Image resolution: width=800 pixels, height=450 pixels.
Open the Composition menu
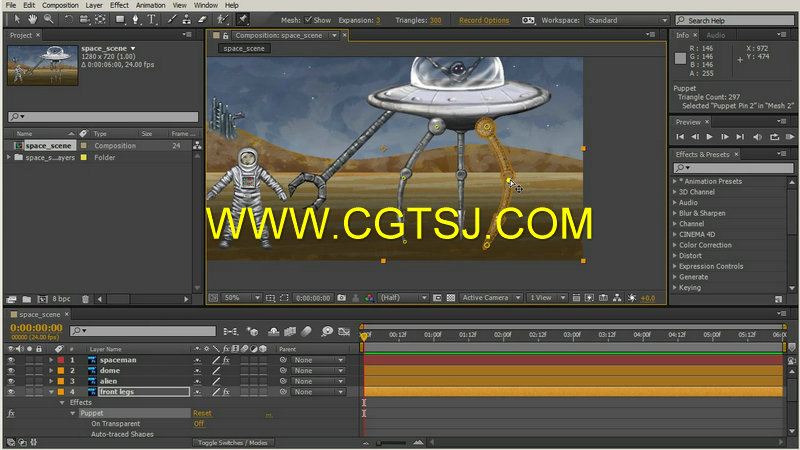[x=60, y=5]
